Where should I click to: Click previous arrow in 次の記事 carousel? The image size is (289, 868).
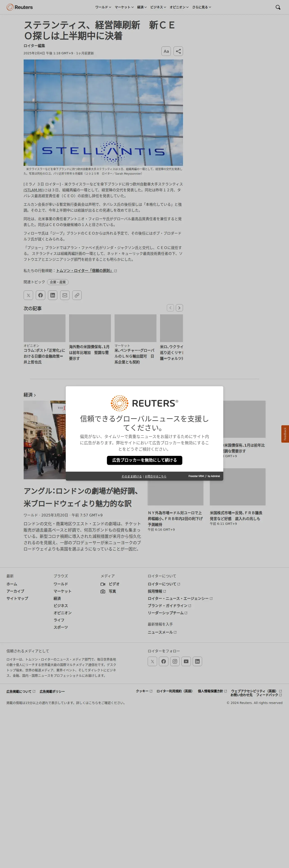[170, 308]
